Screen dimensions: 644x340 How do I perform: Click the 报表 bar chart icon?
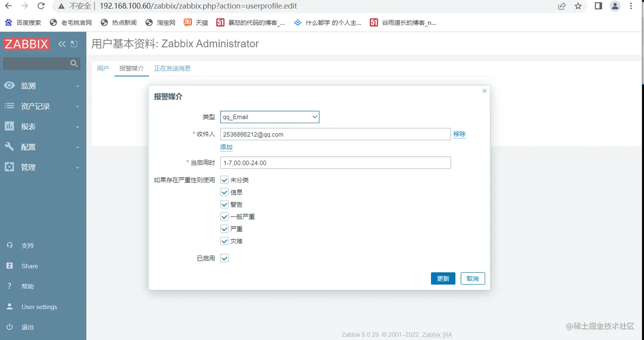click(9, 127)
